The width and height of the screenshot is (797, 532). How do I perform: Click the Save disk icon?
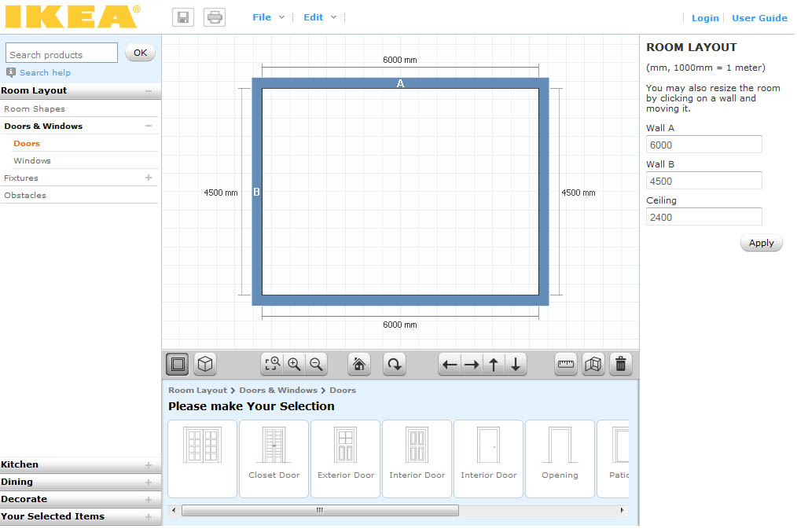[x=183, y=17]
